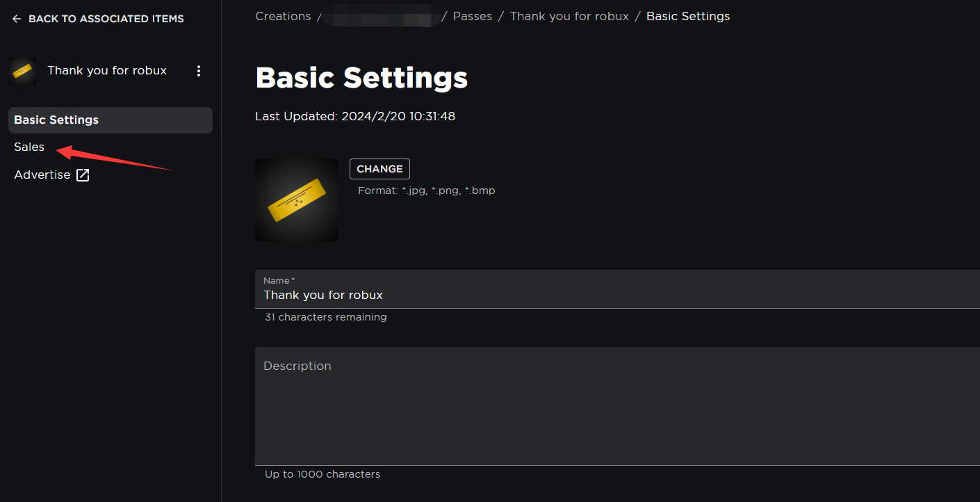Click the Last Updated timestamp text

click(355, 117)
